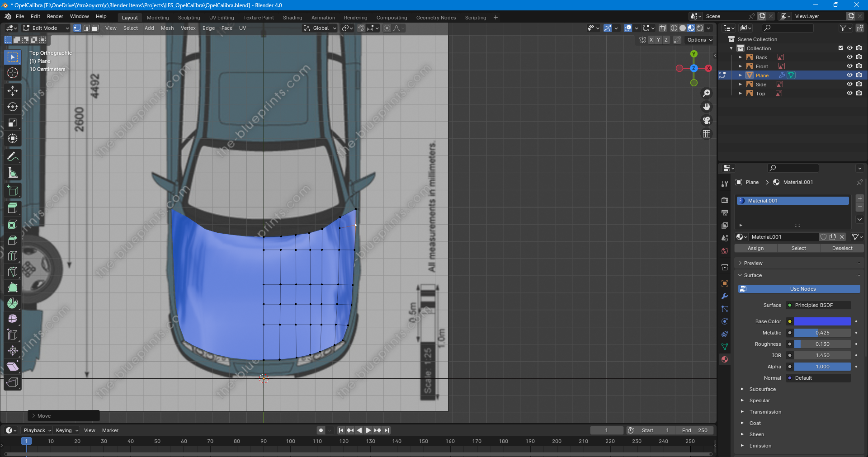Viewport: 868px width, 457px height.
Task: Choose the Loop Cut tool
Action: (13, 256)
